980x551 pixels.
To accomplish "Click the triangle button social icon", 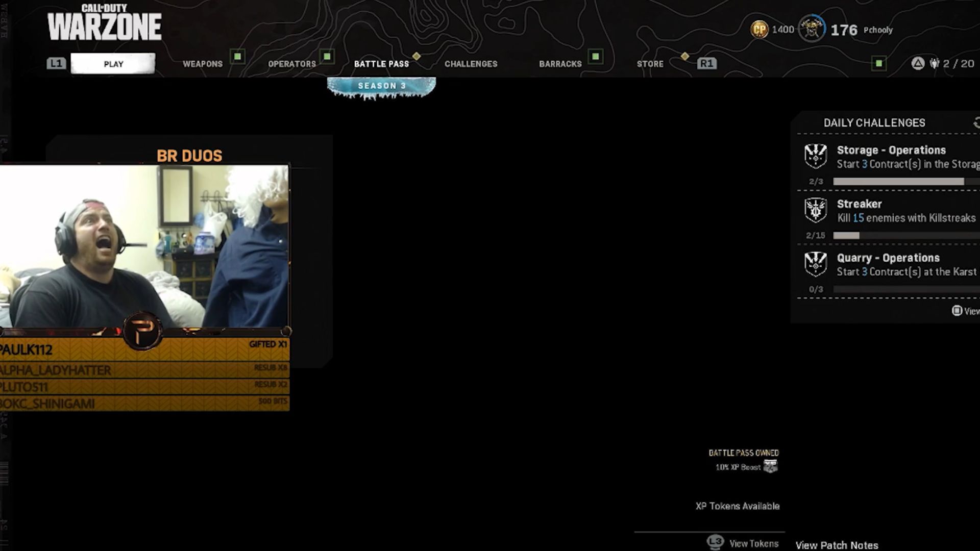I will point(918,64).
